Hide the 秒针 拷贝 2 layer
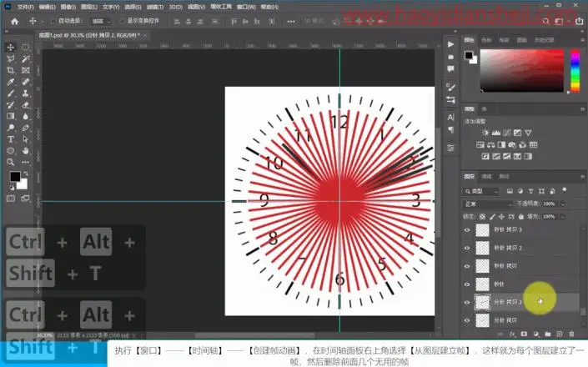Image resolution: width=588 pixels, height=367 pixels. pos(467,248)
